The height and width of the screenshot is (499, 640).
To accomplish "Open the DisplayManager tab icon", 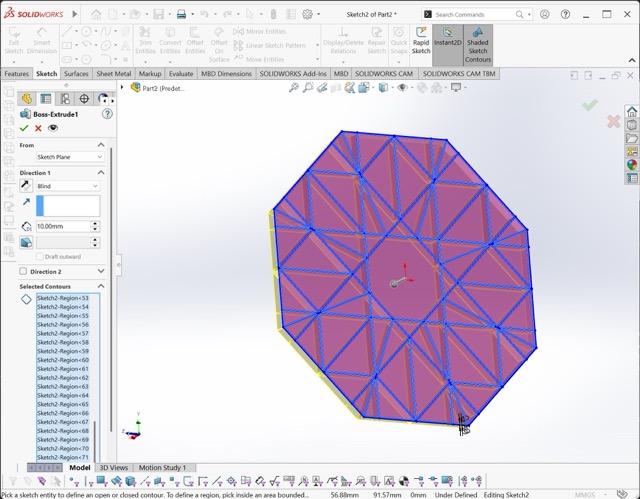I will tap(102, 98).
